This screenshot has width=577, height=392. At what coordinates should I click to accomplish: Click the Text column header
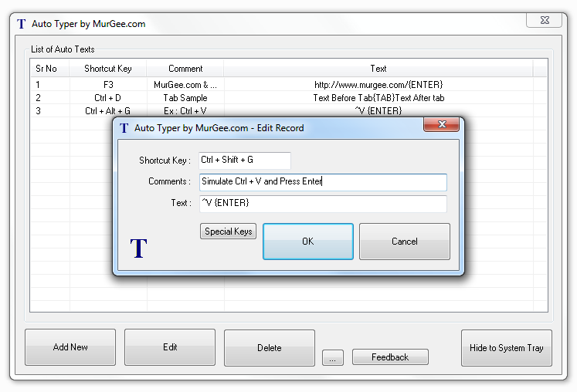[x=378, y=69]
